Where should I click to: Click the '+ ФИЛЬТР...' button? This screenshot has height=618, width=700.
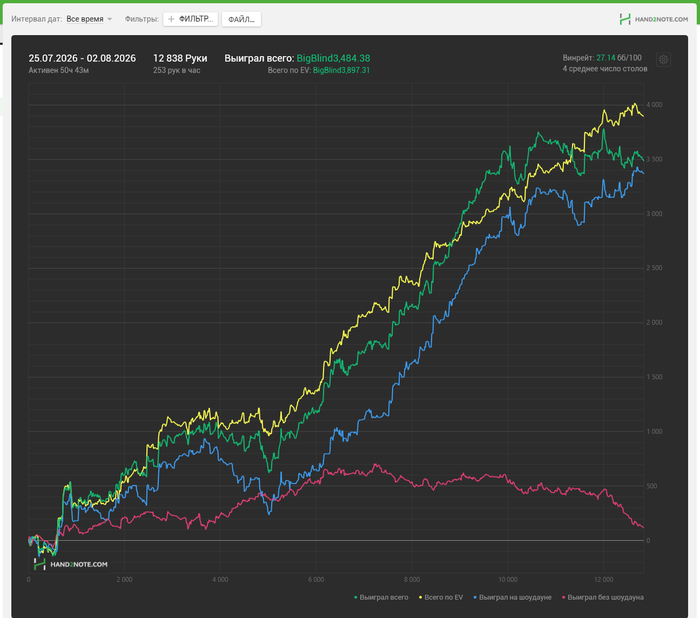190,19
